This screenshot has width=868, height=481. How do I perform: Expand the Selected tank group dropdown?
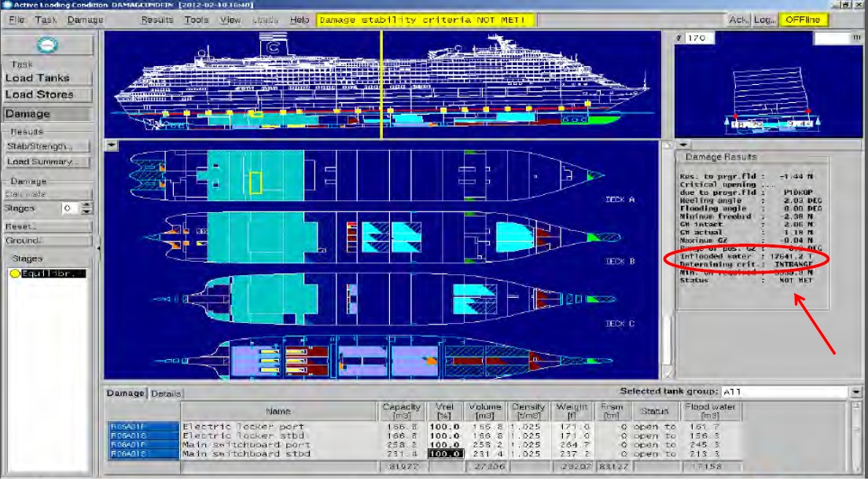(856, 392)
